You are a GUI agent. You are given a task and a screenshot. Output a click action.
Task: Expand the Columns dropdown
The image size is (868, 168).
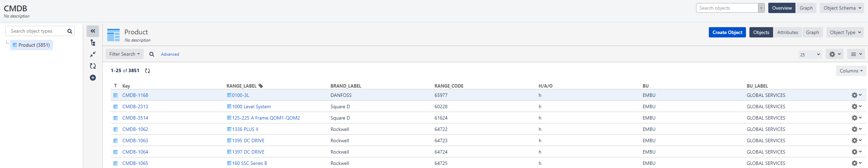pos(851,71)
